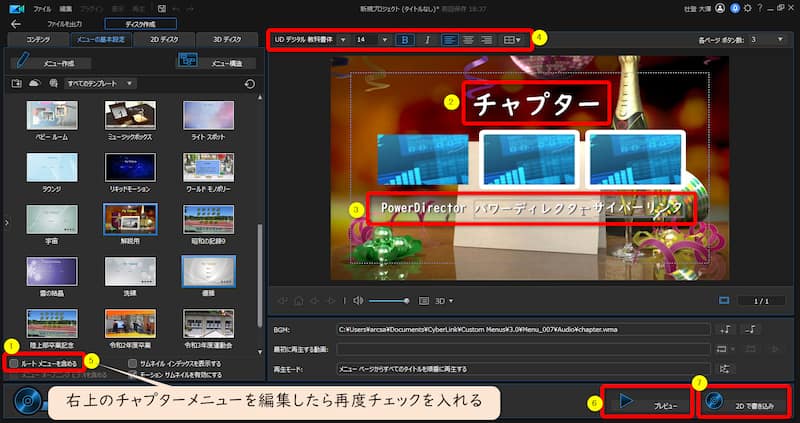800x423 pixels.
Task: Click the middle chapter thumbnail in preview
Action: 529,159
